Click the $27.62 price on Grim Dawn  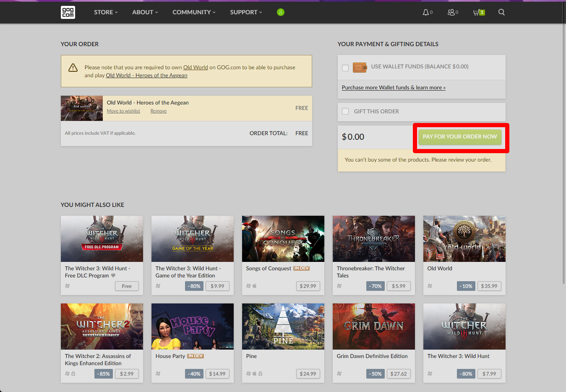coord(399,374)
